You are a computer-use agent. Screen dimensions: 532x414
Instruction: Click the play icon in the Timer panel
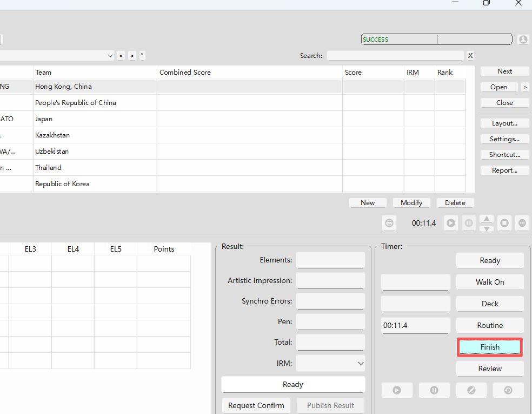pos(397,390)
